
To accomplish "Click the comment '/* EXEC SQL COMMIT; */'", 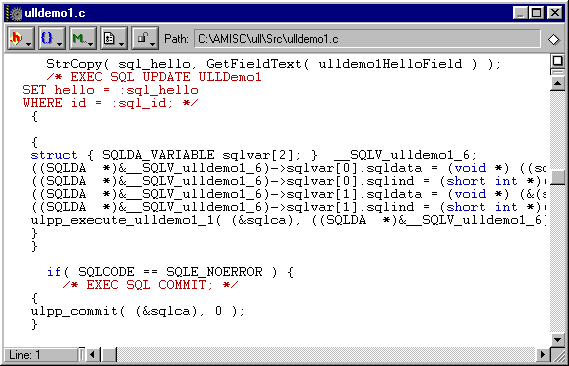I will (150, 285).
